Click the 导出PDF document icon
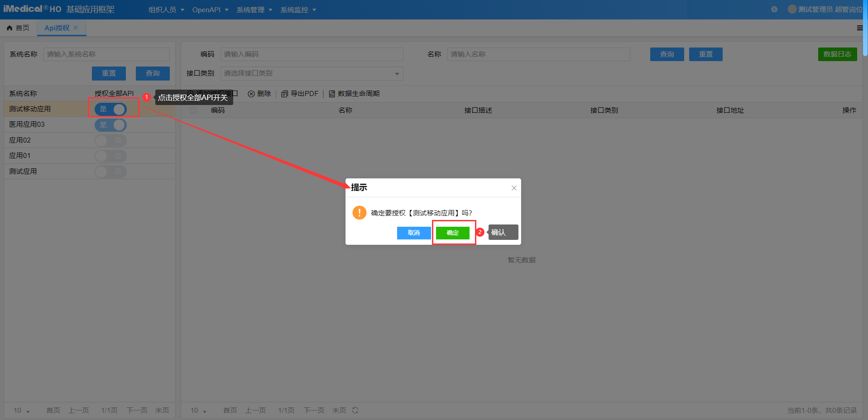 284,94
